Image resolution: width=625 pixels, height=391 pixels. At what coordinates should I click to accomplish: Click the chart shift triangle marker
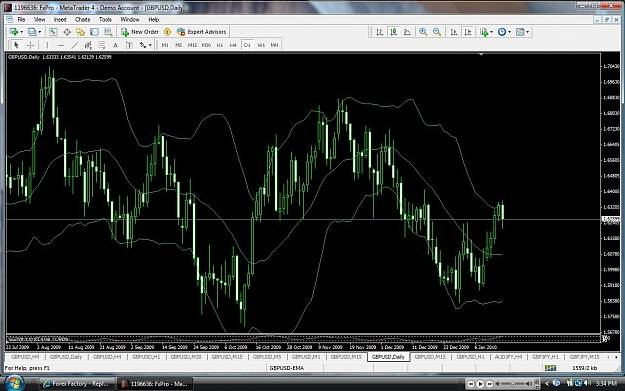point(481,54)
